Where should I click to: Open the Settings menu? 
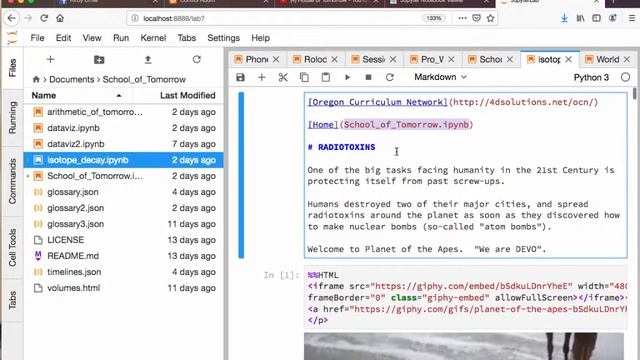[x=223, y=38]
